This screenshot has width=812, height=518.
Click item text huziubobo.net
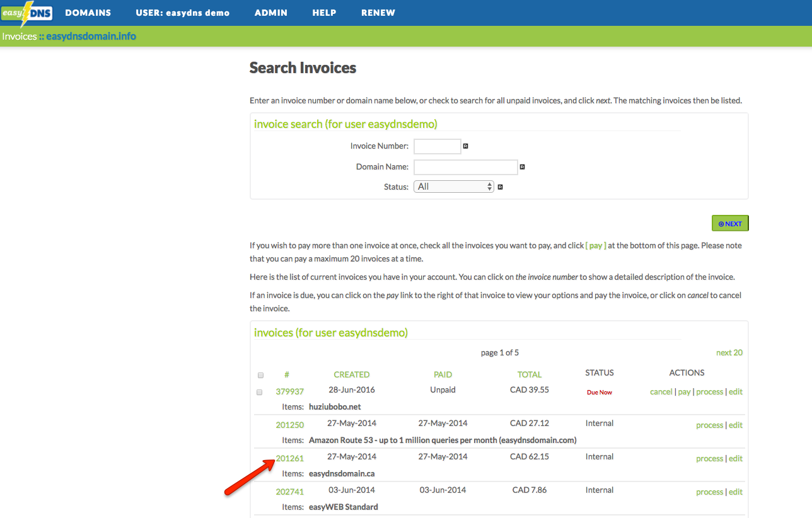[x=335, y=406]
